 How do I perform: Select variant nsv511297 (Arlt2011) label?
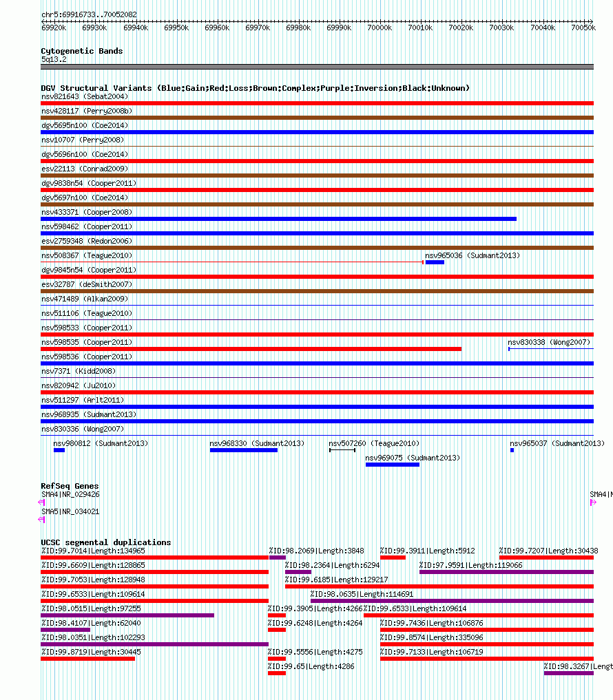point(83,400)
